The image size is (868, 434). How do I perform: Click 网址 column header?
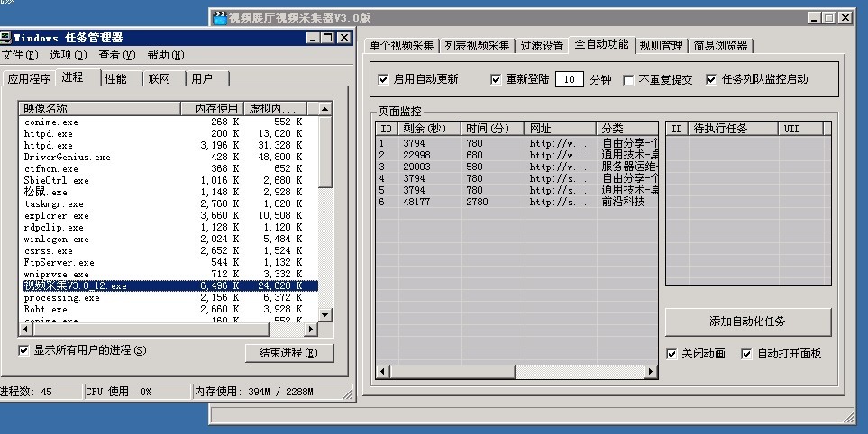coord(561,129)
